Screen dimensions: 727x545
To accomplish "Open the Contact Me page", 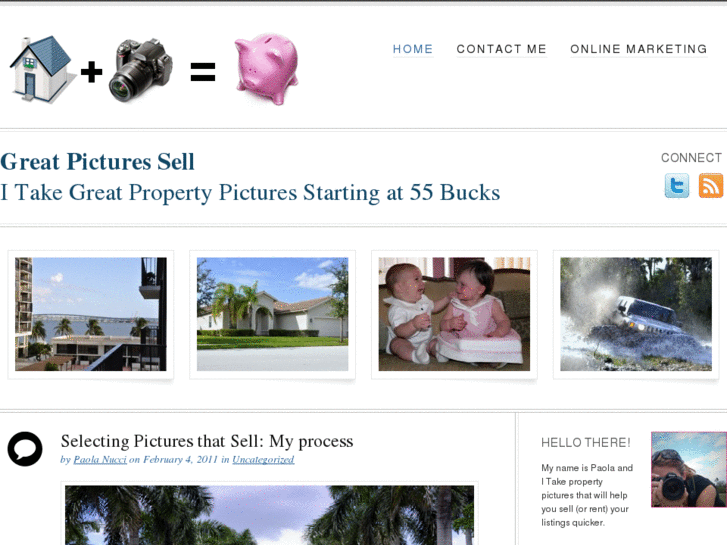I will (x=501, y=49).
